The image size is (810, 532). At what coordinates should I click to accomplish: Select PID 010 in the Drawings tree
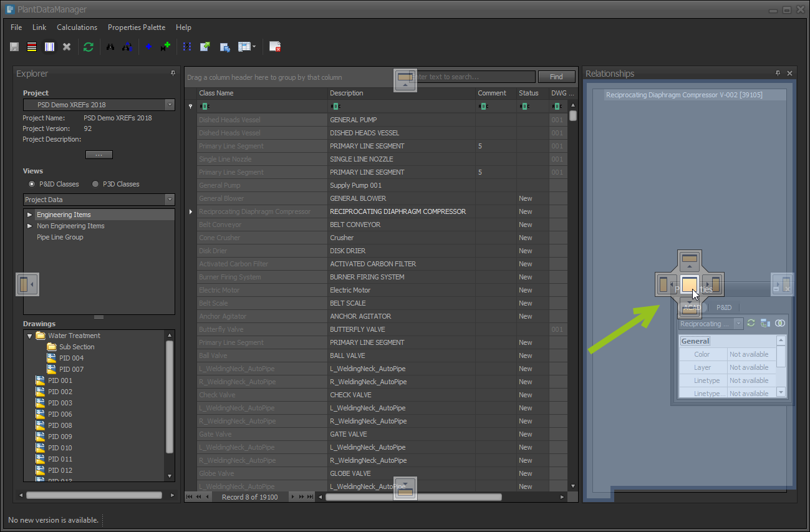point(60,448)
